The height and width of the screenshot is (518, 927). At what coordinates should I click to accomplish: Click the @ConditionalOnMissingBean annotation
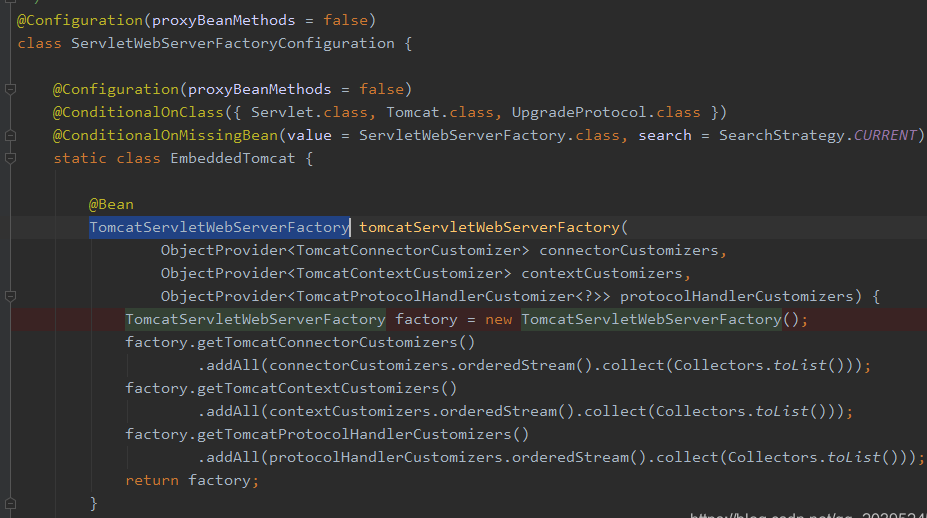pyautogui.click(x=166, y=135)
